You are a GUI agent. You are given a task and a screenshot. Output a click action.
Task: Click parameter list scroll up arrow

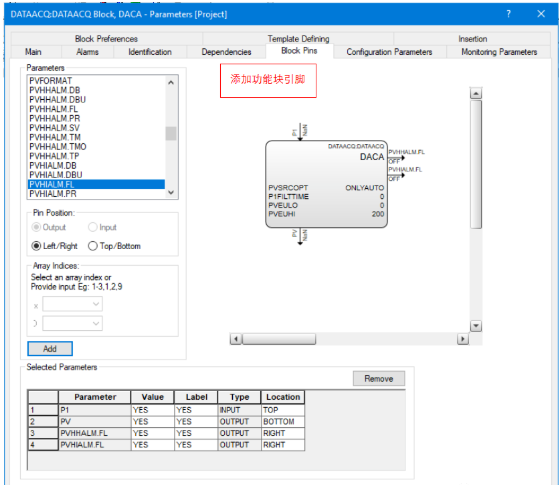point(171,83)
